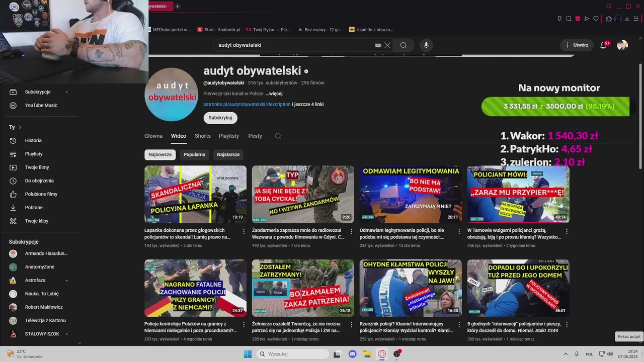Image resolution: width=644 pixels, height=362 pixels.
Task: Toggle the red ad-blocker shield icon
Action: pyautogui.click(x=578, y=19)
